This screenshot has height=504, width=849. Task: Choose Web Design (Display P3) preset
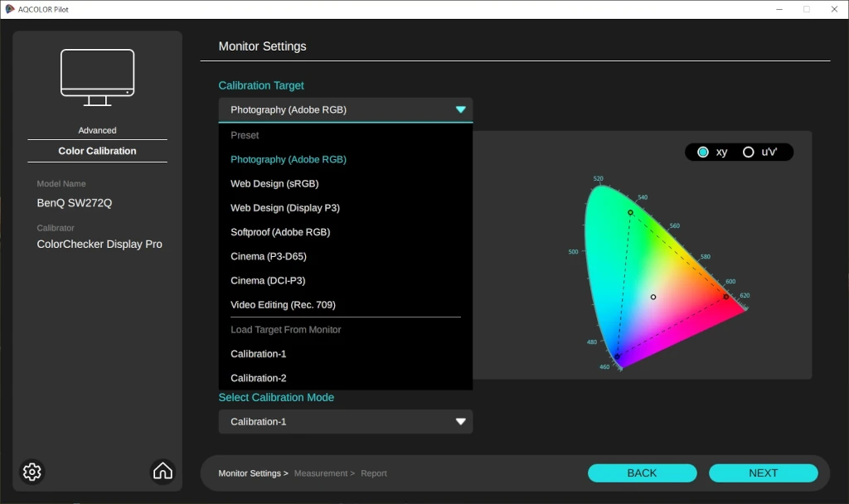[x=346, y=208]
